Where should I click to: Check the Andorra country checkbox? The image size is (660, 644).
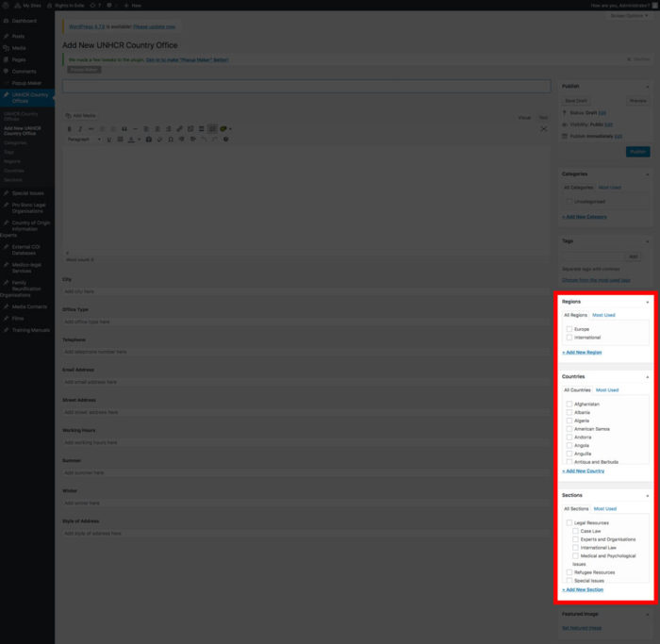click(569, 437)
